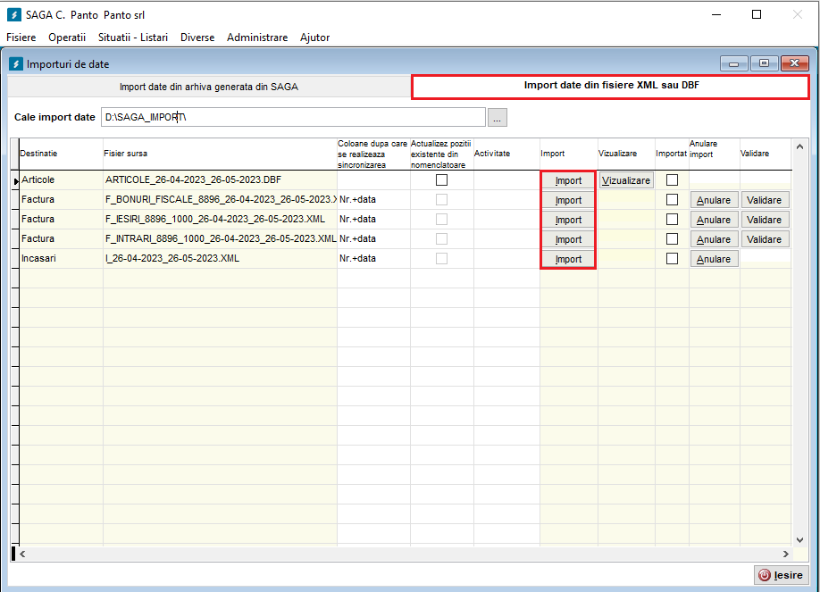Screen dimensions: 820x592
Task: Click the grid's scroll up arrow
Action: pyautogui.click(x=800, y=147)
